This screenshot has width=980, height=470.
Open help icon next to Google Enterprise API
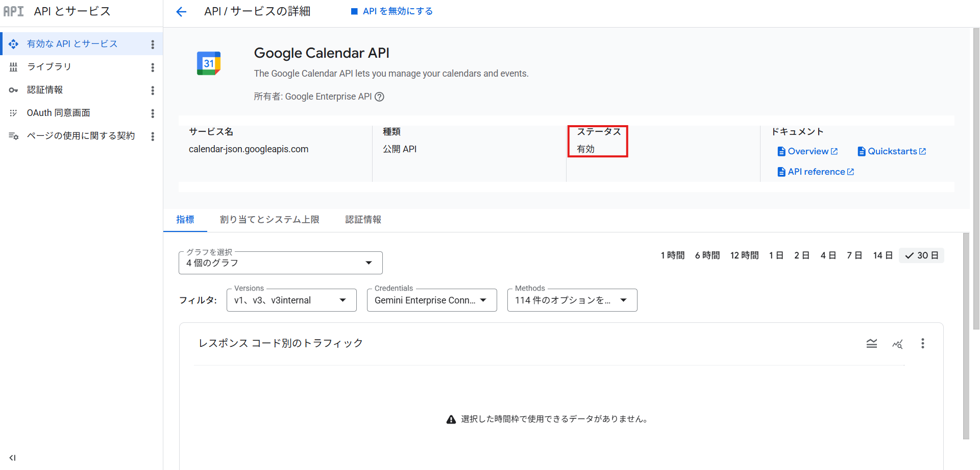(x=379, y=97)
